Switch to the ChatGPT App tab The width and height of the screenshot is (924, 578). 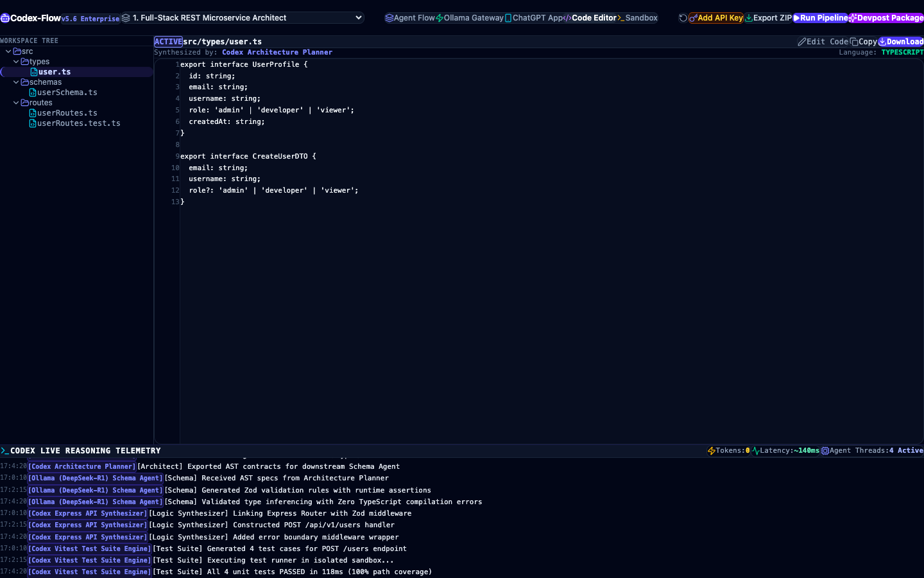534,18
